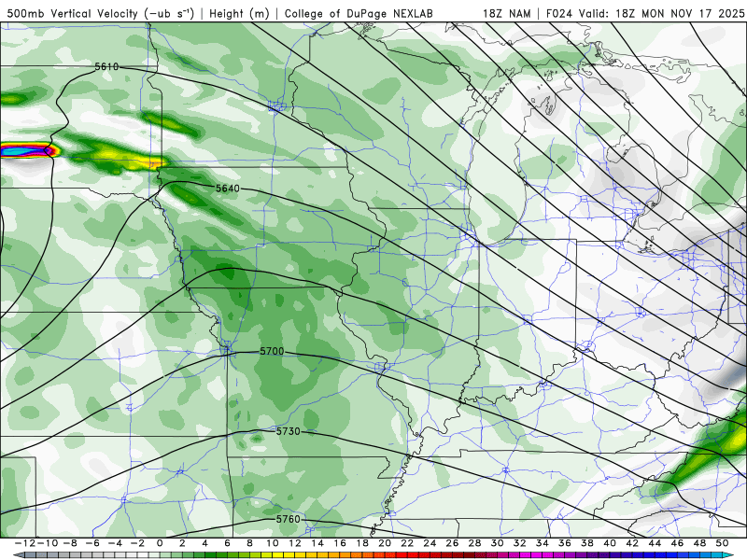Click the 28 color scale value
The image size is (747, 560).
click(x=474, y=543)
